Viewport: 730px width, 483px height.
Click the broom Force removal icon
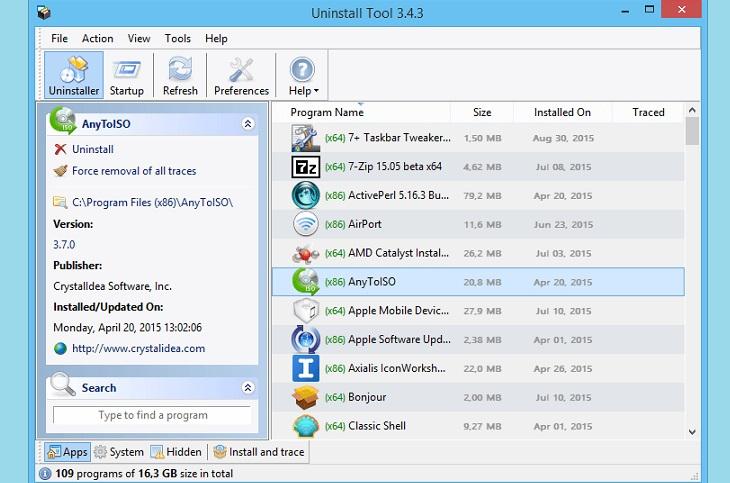60,171
